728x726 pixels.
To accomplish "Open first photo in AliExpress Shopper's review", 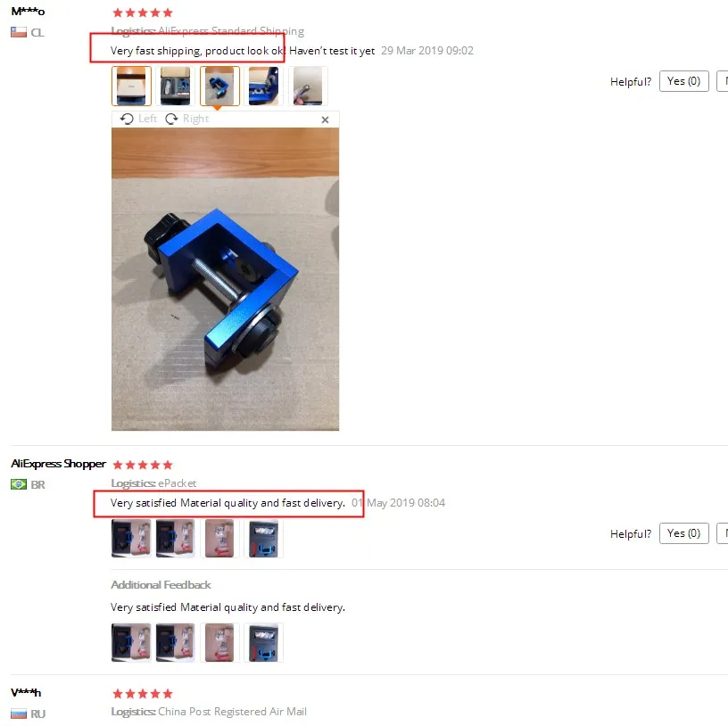I will pyautogui.click(x=131, y=539).
